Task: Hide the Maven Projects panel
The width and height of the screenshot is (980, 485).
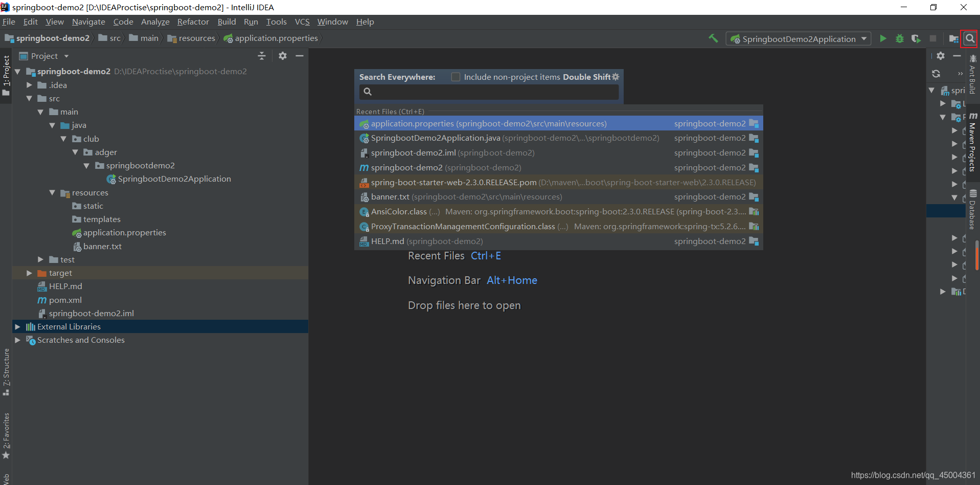Action: click(957, 56)
